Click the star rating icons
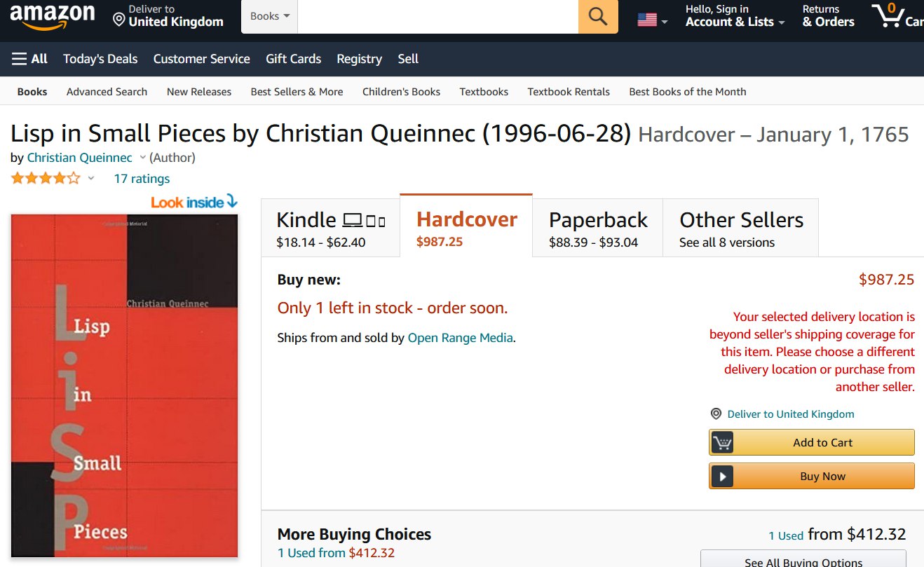This screenshot has height=567, width=924. click(45, 178)
